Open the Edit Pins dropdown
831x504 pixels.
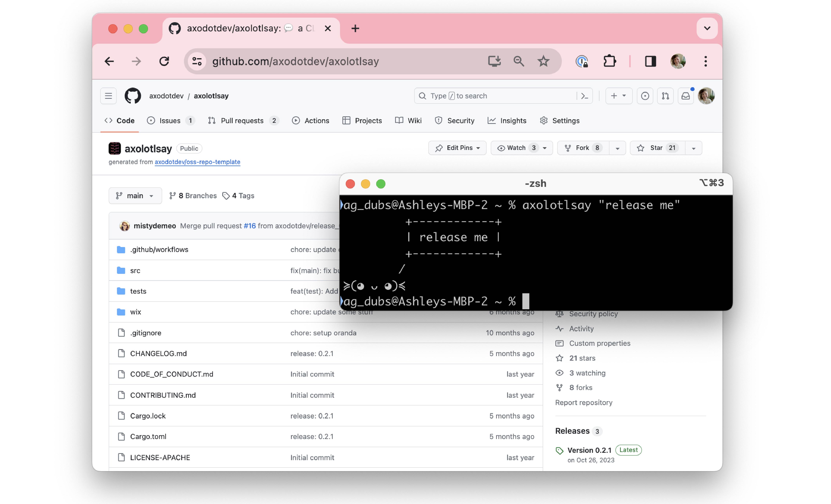coord(457,148)
